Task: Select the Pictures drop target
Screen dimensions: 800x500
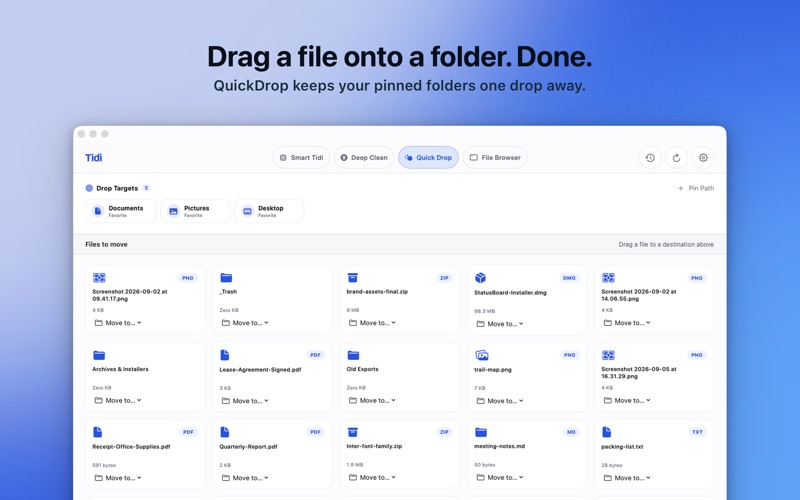Action: point(195,211)
